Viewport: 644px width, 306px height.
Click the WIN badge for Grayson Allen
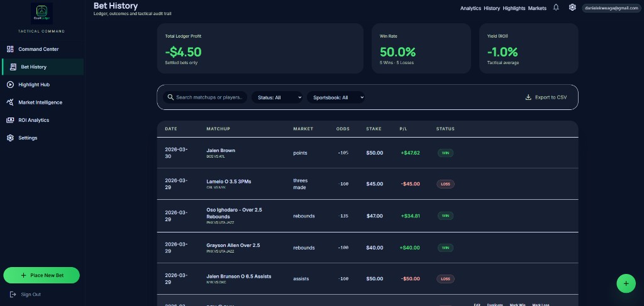tap(445, 248)
